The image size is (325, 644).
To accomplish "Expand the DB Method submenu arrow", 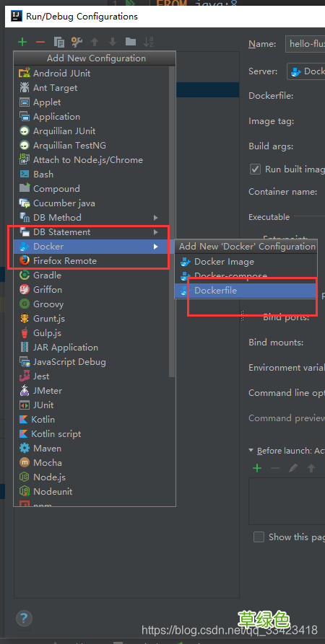I will 155,218.
